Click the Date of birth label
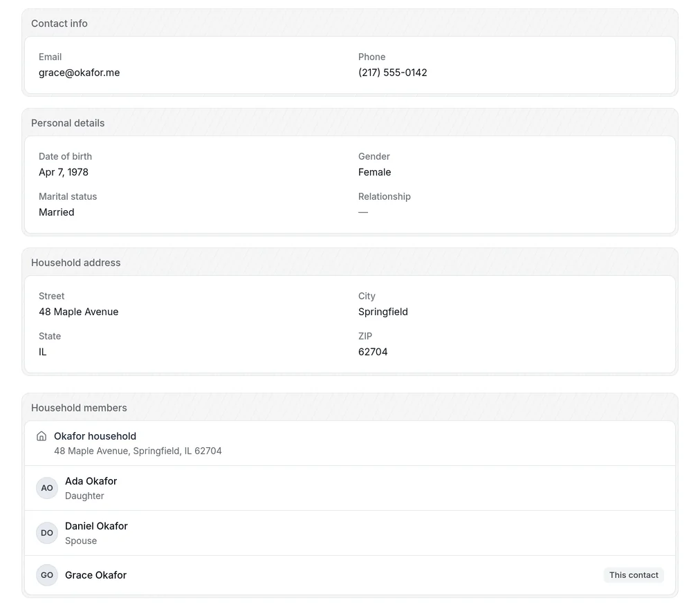The height and width of the screenshot is (609, 700). (65, 157)
